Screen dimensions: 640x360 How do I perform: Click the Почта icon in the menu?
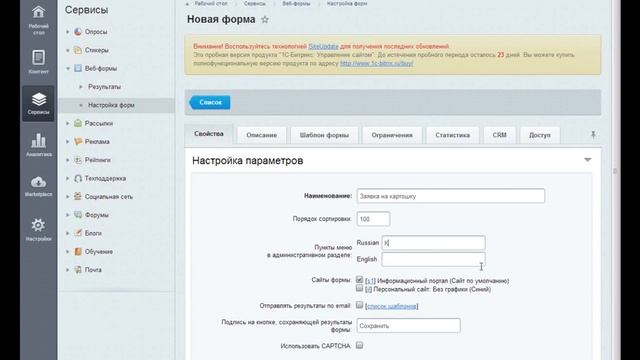(78, 269)
